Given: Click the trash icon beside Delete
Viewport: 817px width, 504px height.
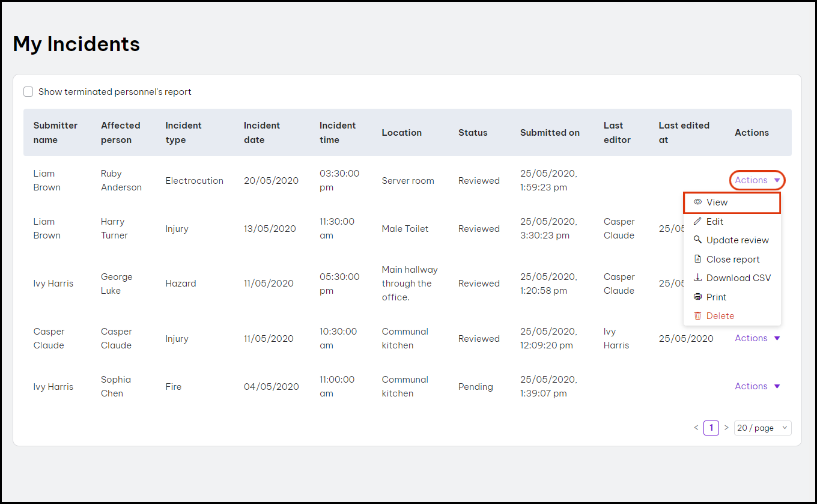Looking at the screenshot, I should (x=697, y=316).
